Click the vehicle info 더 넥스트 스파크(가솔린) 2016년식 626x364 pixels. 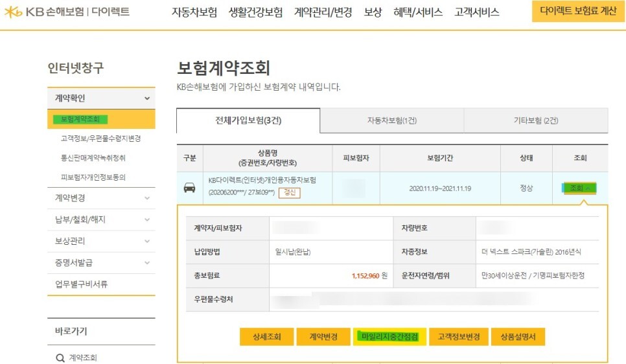coord(531,252)
